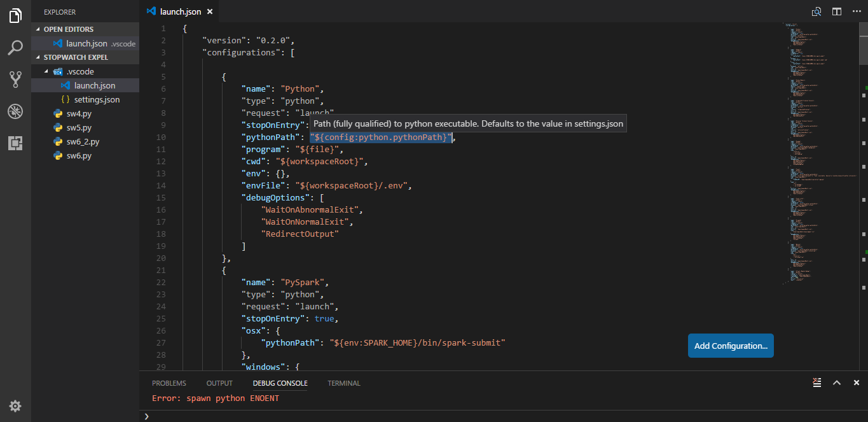Screen dimensions: 868x422
Task: Hide the bottom panel
Action: [856, 383]
